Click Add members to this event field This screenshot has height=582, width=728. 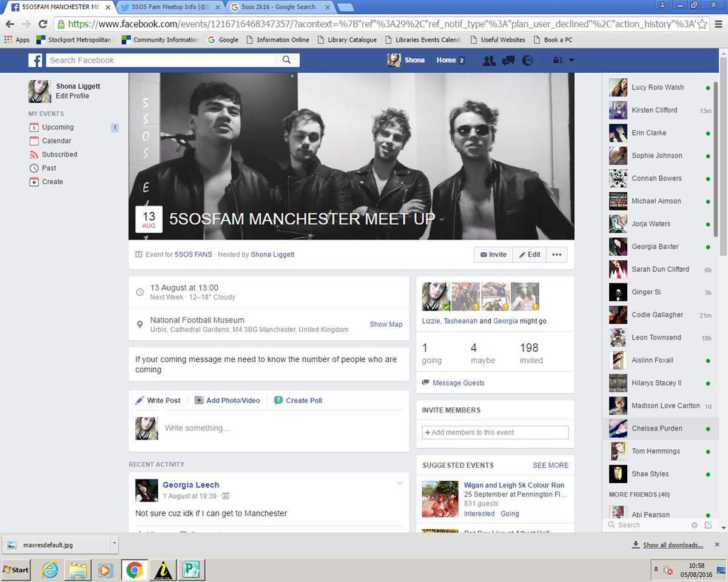[495, 432]
